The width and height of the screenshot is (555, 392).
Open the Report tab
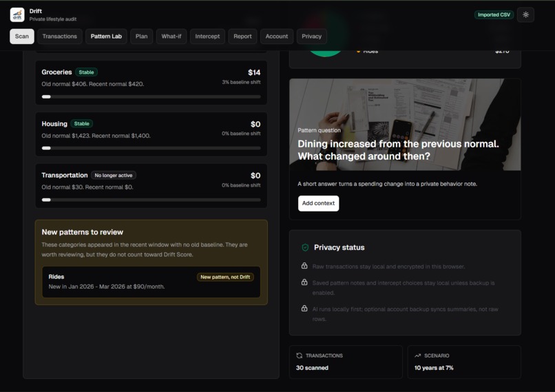(242, 37)
